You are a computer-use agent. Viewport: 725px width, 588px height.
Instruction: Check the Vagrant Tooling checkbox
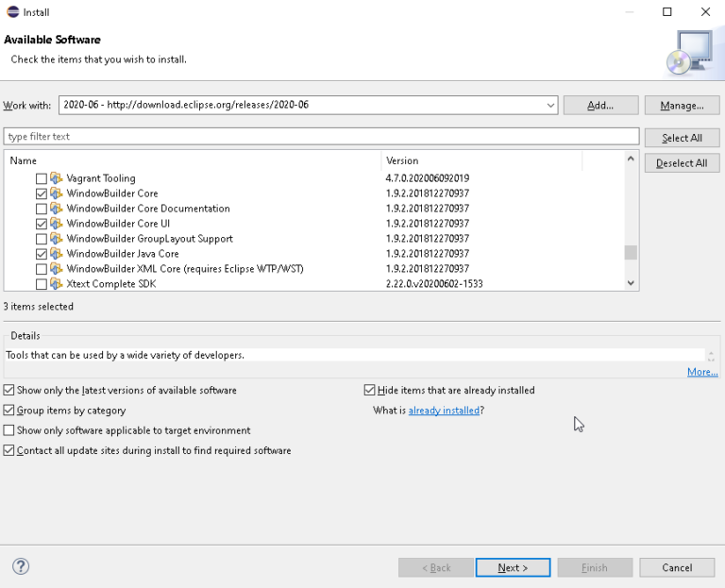(42, 178)
